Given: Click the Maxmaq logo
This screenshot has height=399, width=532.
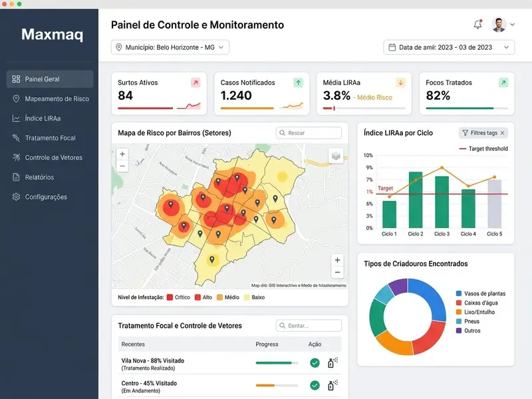Looking at the screenshot, I should coord(52,35).
